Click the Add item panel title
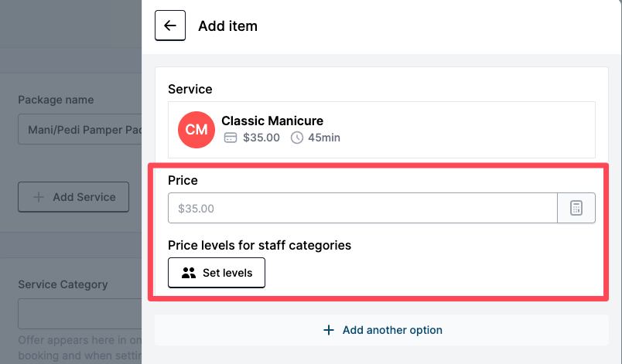 pyautogui.click(x=227, y=26)
